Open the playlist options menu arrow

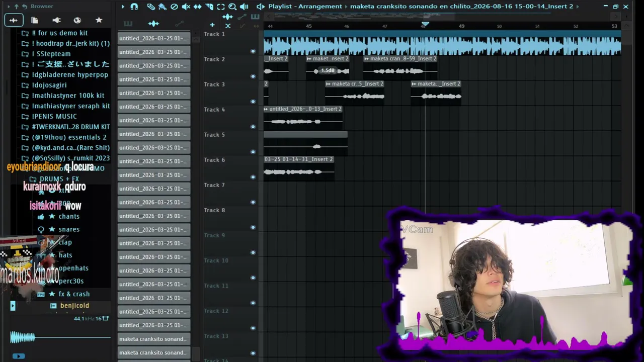click(123, 7)
